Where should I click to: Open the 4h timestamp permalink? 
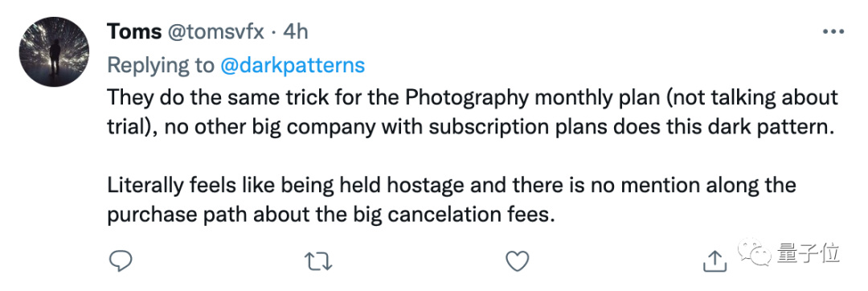tap(295, 32)
